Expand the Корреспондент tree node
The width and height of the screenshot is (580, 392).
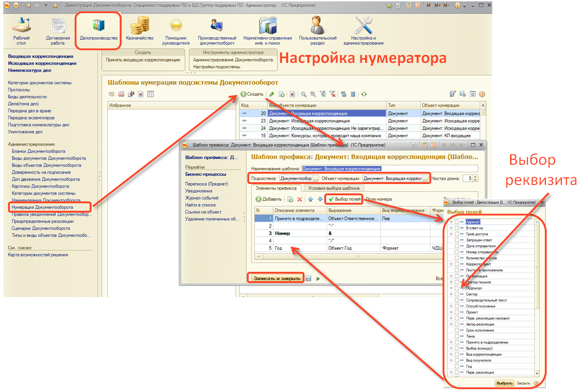(x=451, y=264)
